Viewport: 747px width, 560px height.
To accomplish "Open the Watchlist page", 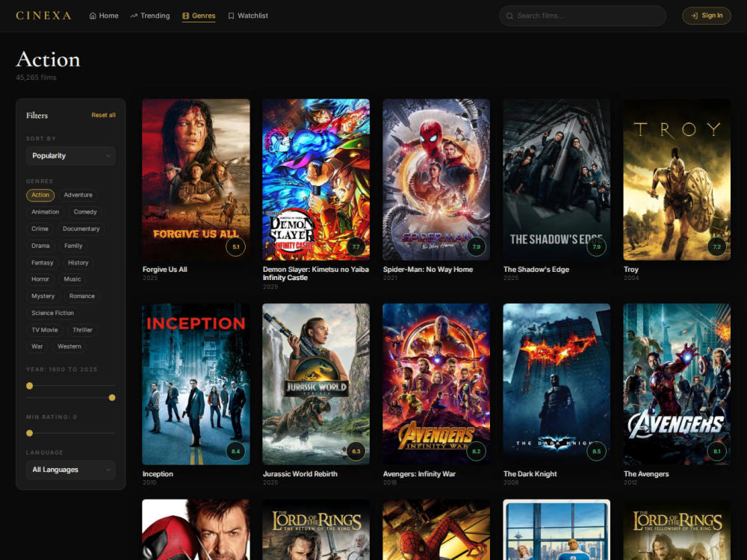I will [248, 16].
